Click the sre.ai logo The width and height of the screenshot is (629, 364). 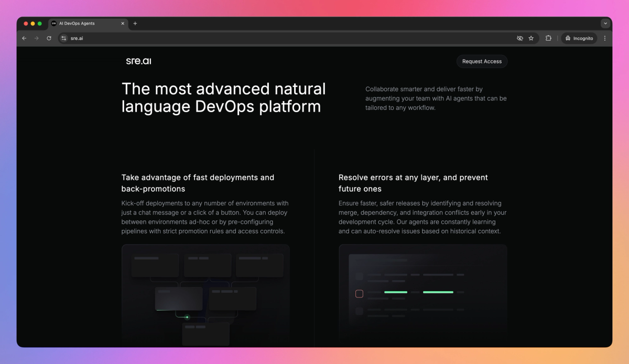138,61
